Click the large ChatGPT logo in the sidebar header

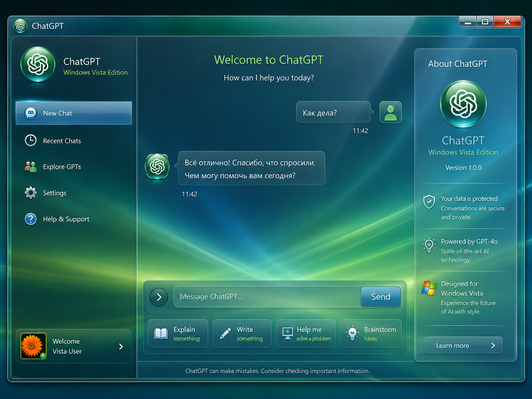pos(38,64)
